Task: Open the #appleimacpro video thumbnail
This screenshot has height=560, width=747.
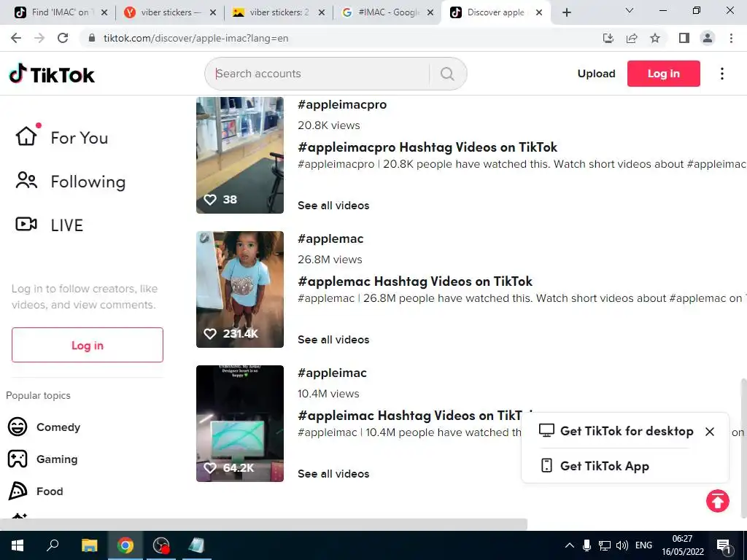Action: coord(240,155)
